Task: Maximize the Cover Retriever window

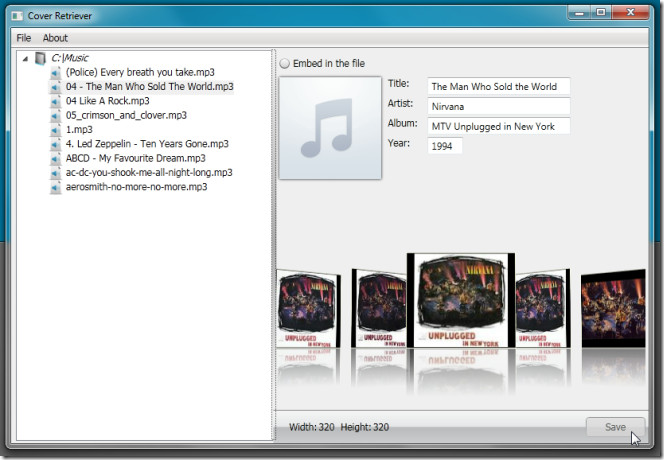Action: (x=600, y=12)
